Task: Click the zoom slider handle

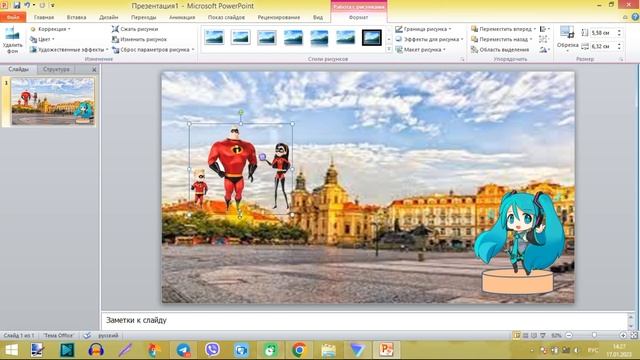Action: 594,335
